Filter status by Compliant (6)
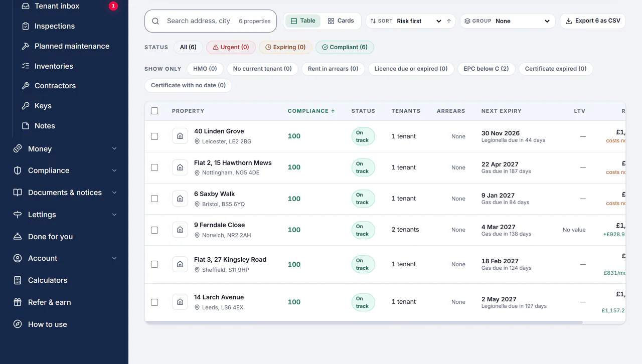Screen dimensions: 642x364 pos(345,47)
